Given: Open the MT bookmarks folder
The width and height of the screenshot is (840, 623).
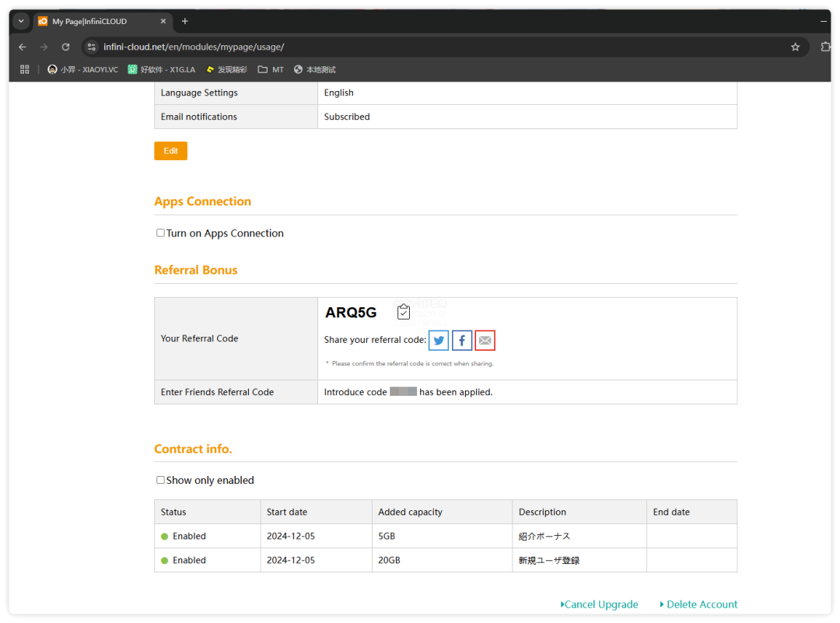Looking at the screenshot, I should (271, 69).
